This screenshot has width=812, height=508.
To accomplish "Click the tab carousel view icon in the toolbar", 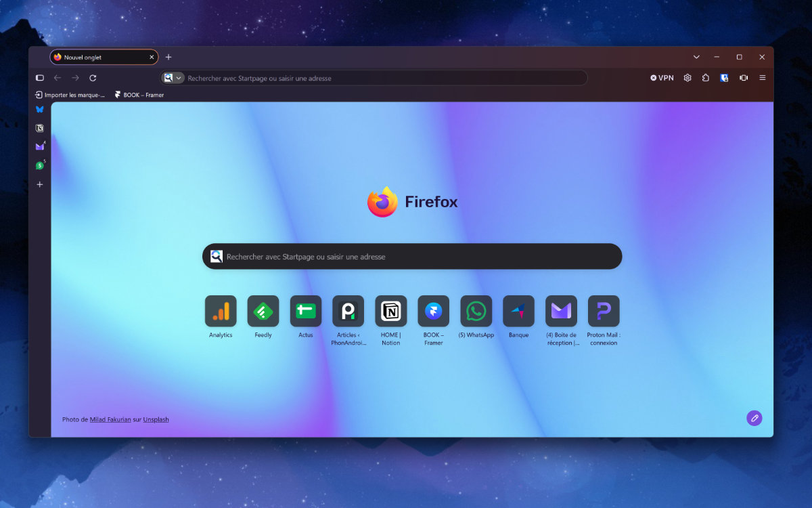I will (744, 78).
